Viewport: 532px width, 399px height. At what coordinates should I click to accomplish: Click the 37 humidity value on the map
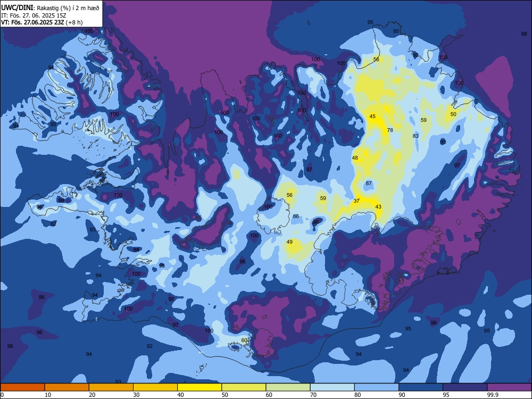(x=356, y=201)
